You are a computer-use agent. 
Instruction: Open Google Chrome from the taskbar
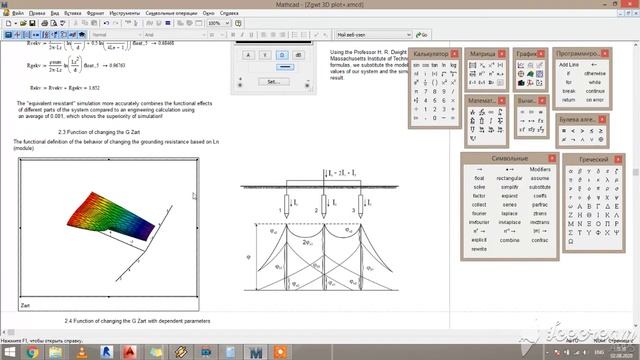tap(32, 352)
